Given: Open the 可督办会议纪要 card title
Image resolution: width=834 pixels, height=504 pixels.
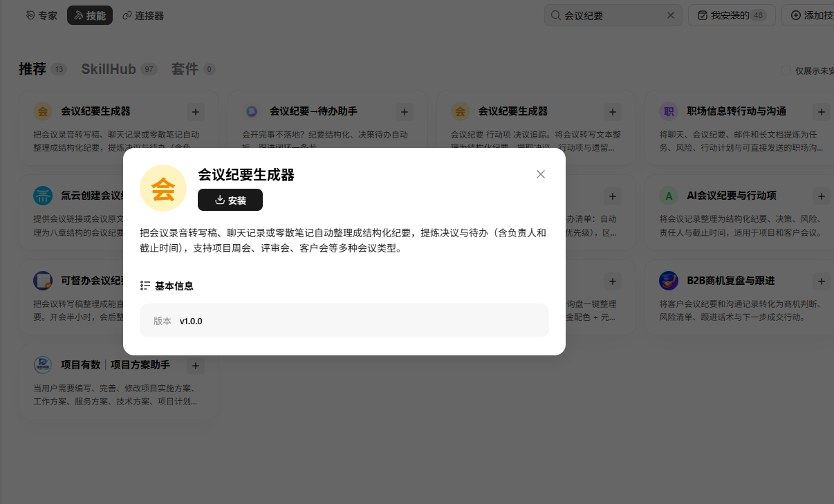Looking at the screenshot, I should (x=92, y=281).
